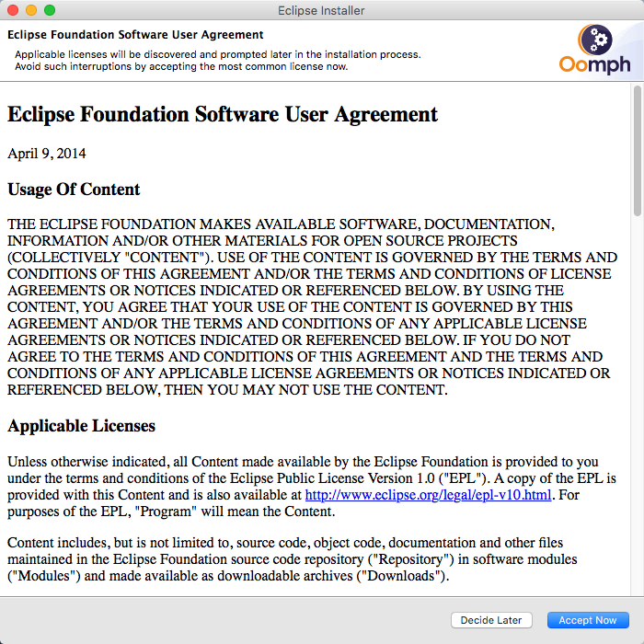The image size is (644, 644).
Task: Click the 'Eclipse Installer' window title
Action: pyautogui.click(x=321, y=10)
